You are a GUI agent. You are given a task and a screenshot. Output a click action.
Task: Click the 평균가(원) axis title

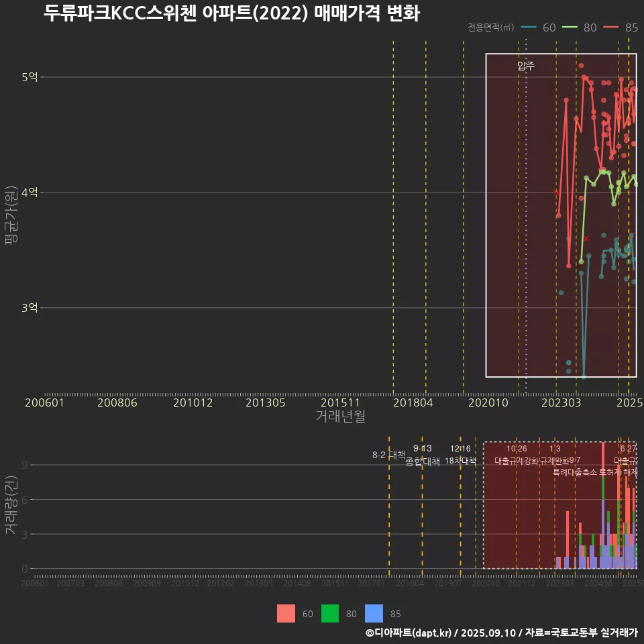pos(11,215)
